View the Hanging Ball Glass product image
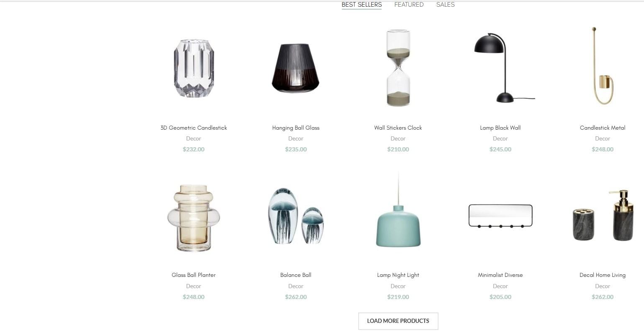 point(296,68)
